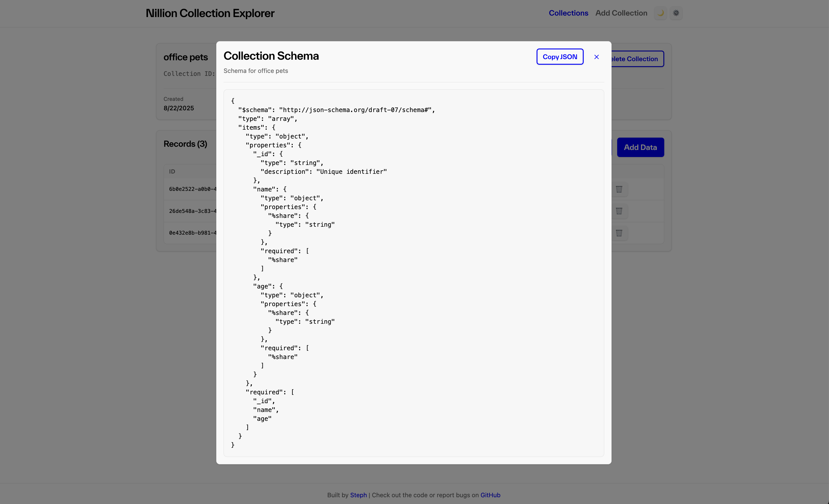Navigate to the Collections page
The width and height of the screenshot is (829, 504).
[x=569, y=13]
